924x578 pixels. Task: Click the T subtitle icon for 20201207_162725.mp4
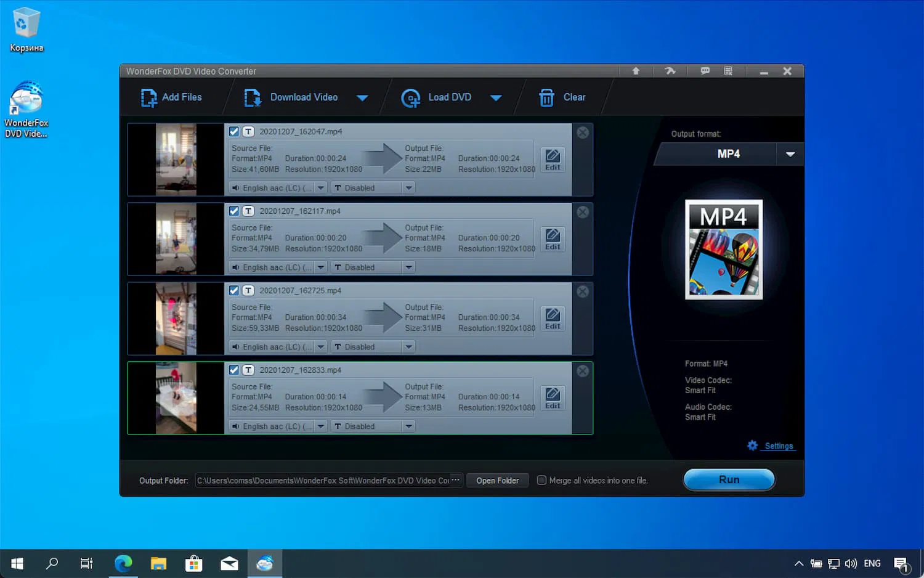point(248,290)
